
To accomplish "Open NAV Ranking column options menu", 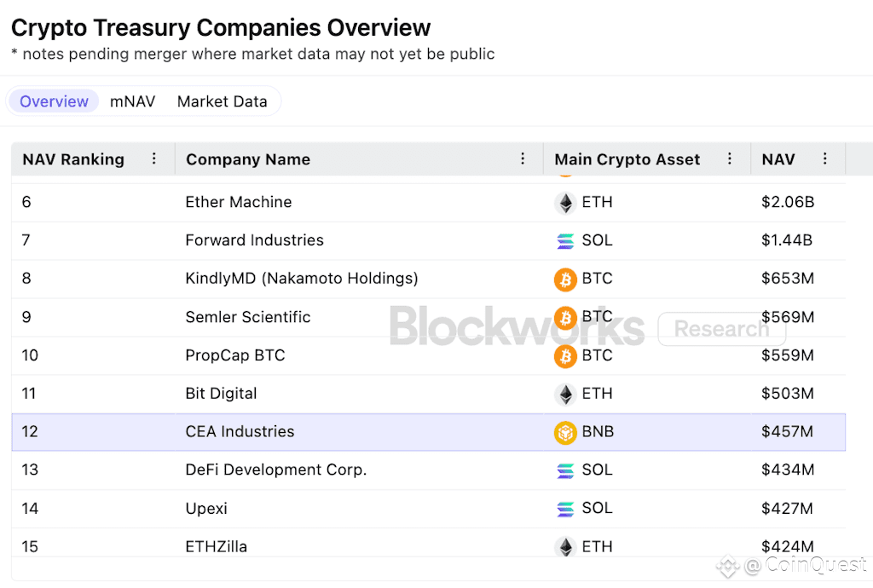I will (x=154, y=159).
